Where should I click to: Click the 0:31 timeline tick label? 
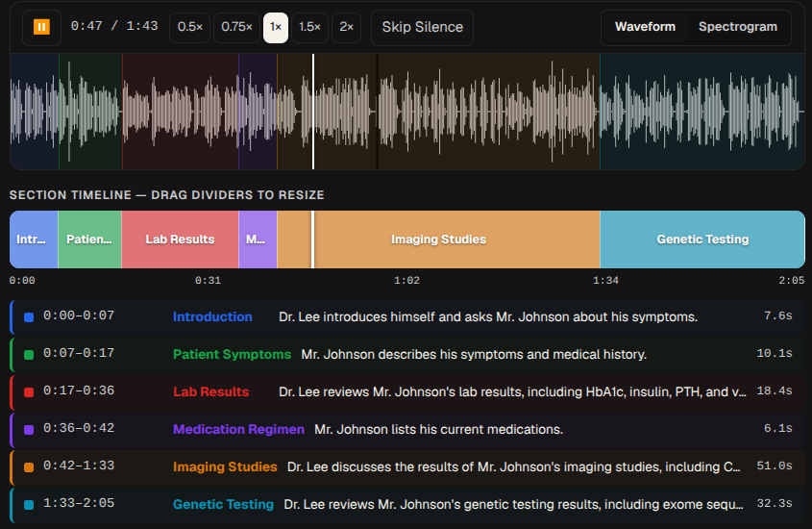coord(208,280)
